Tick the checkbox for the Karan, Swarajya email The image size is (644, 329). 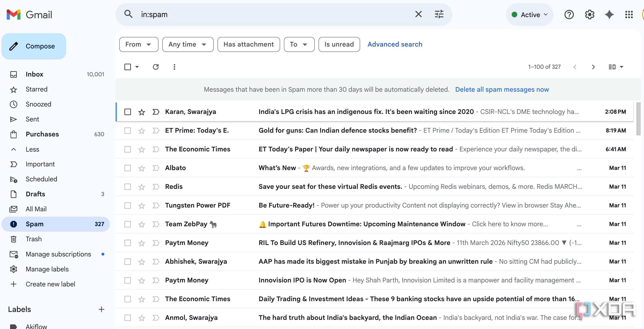tap(127, 112)
